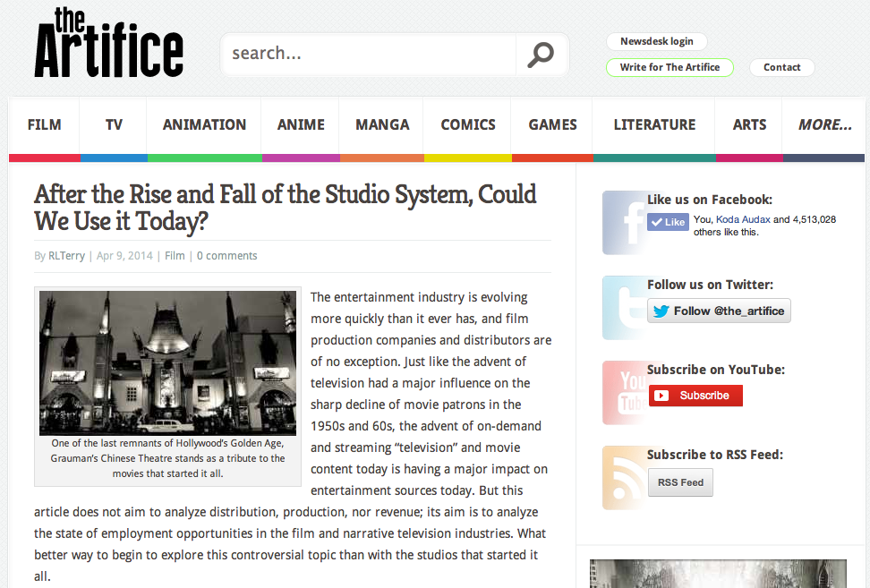Click the Newsdesk login link

pyautogui.click(x=656, y=41)
